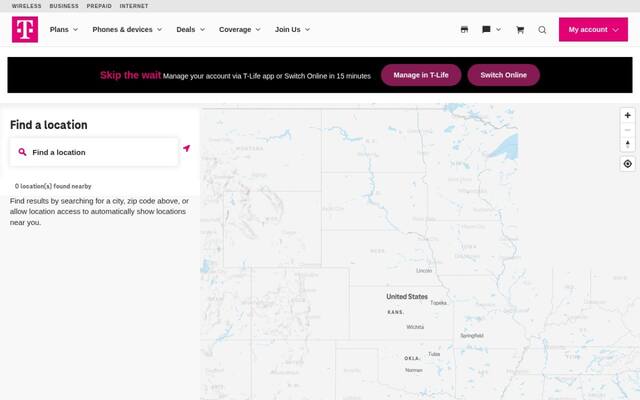Screen dimensions: 640x400
Task: Go to the Internet top link
Action: (x=134, y=6)
